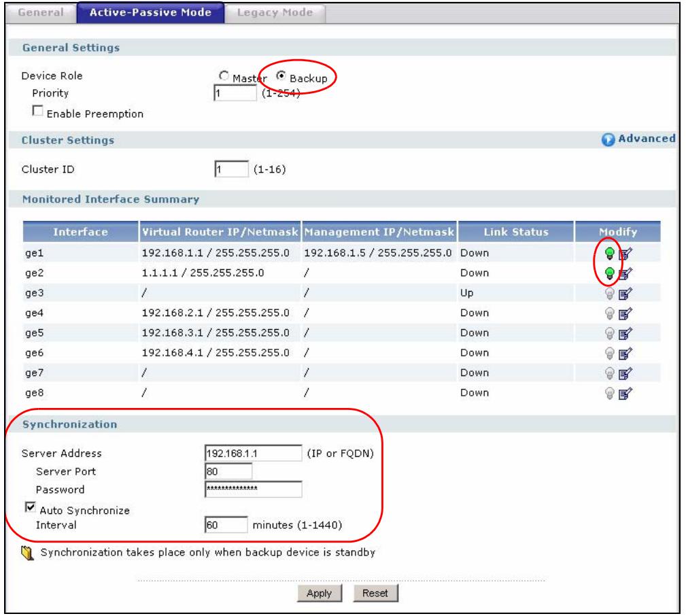Activate the ge5 light bulb icon
This screenshot has width=686, height=616.
pyautogui.click(x=609, y=334)
